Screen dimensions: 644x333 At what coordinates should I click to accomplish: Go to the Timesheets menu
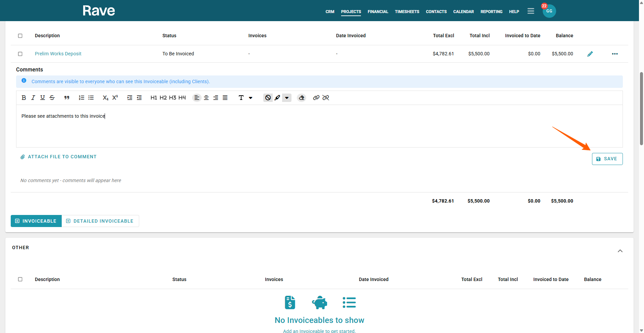pos(407,12)
